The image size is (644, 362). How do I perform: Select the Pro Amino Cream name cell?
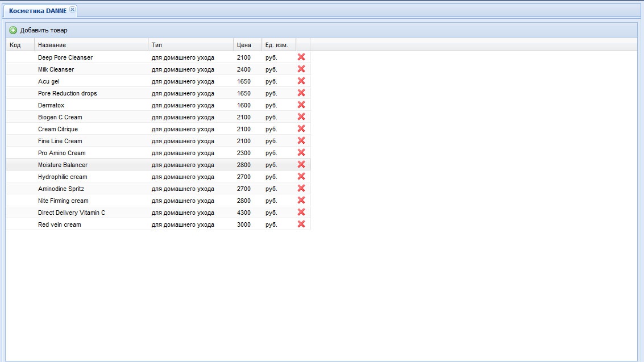(91, 153)
